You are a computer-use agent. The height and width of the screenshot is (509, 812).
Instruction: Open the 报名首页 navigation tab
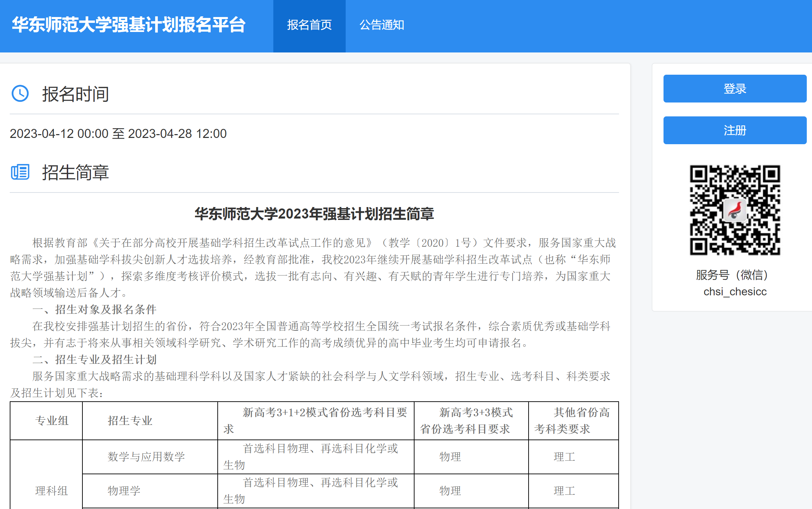click(309, 25)
